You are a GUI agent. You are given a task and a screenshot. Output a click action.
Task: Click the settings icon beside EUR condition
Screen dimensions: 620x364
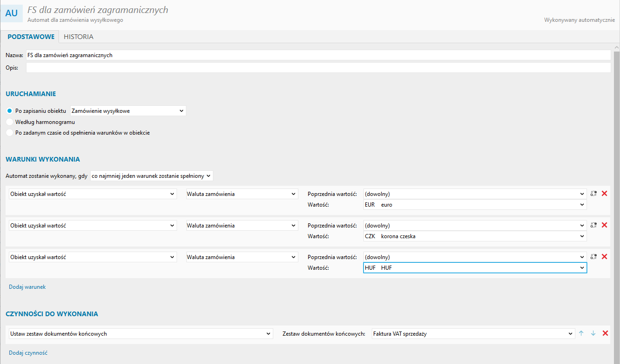(x=594, y=194)
